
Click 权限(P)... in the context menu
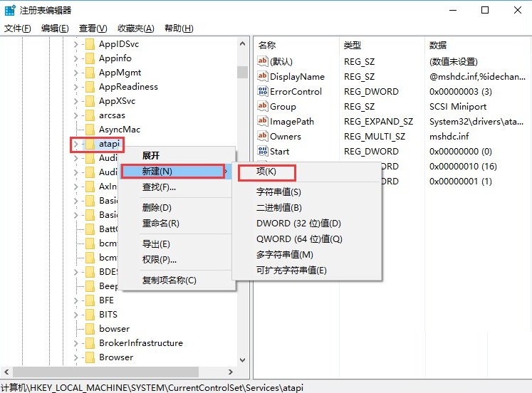(160, 260)
